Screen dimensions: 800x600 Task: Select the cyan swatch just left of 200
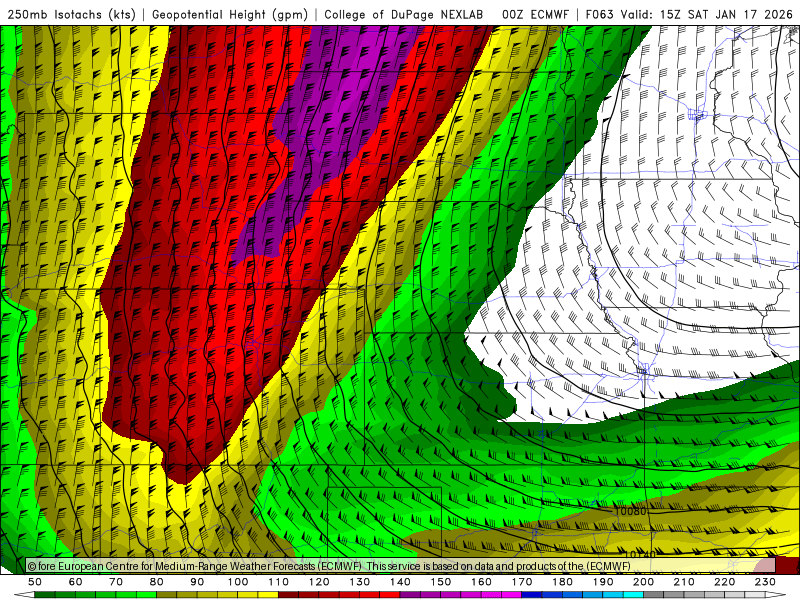[634, 595]
